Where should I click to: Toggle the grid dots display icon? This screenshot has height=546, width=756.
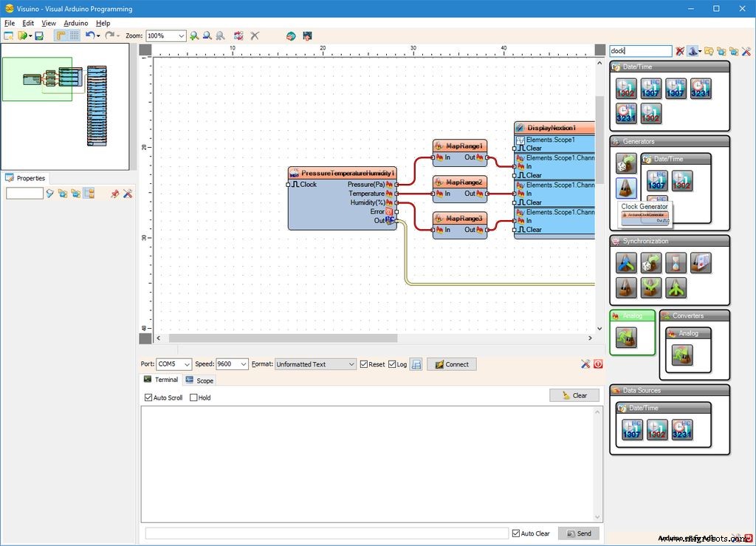[74, 35]
